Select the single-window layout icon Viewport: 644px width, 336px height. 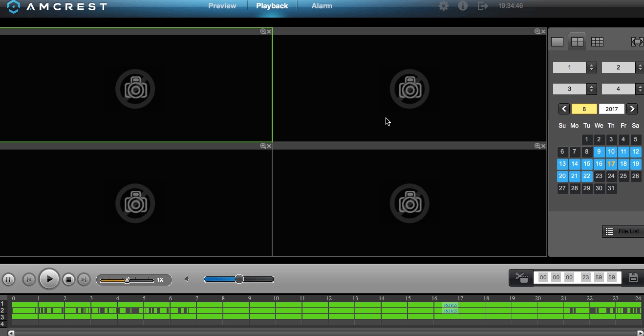pos(558,42)
